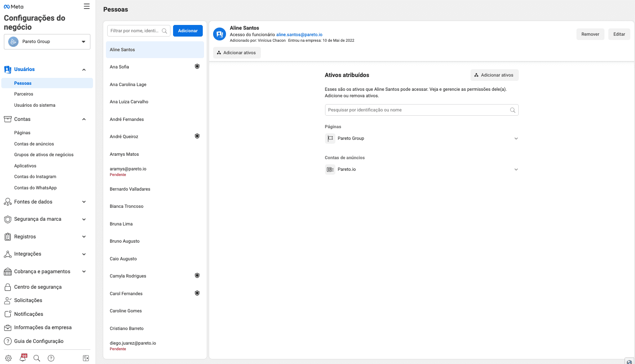Screen dimensions: 635x364
Task: Open the help question mark icon
Action: (51, 358)
